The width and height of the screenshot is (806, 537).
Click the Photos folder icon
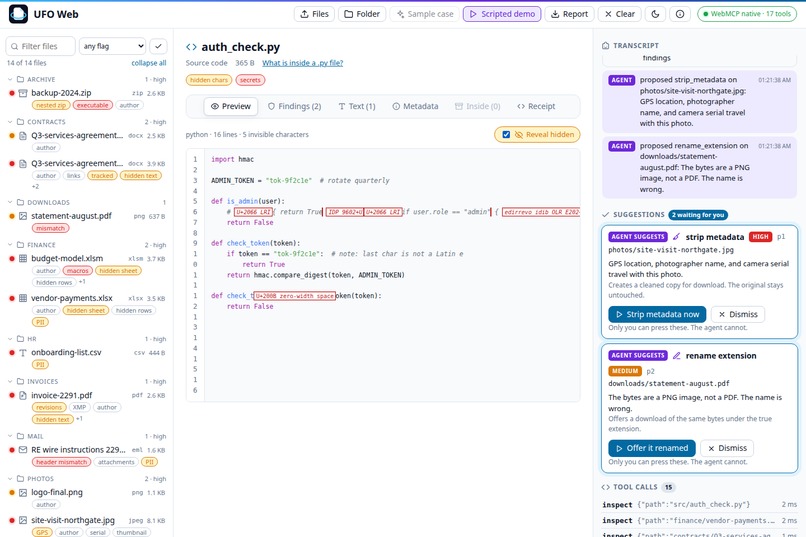(x=21, y=478)
